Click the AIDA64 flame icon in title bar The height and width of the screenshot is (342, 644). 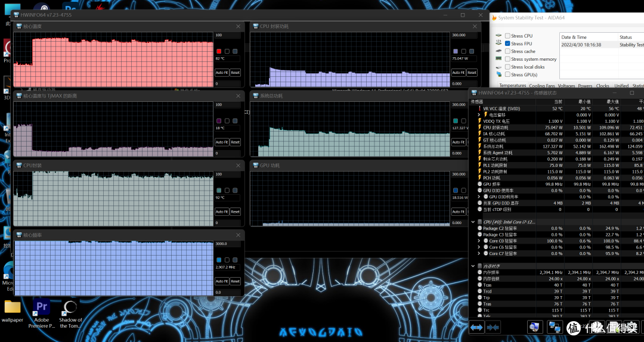click(x=493, y=18)
